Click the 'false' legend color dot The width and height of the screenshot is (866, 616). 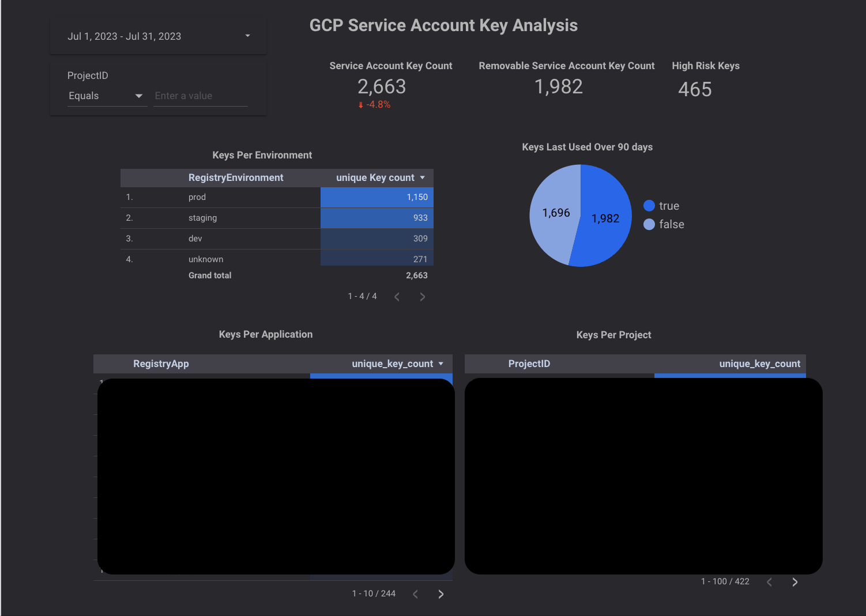point(649,224)
